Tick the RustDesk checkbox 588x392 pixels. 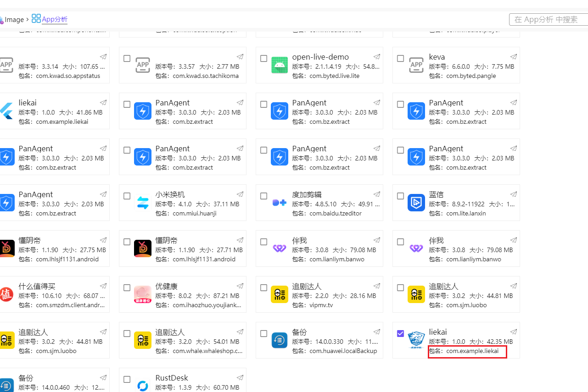(127, 380)
